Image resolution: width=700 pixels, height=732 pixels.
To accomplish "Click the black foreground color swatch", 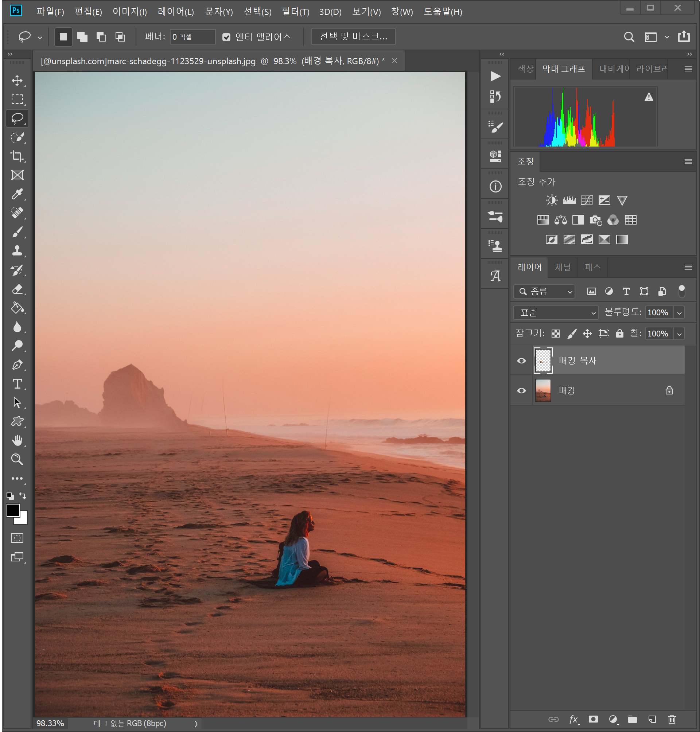I will pos(13,510).
